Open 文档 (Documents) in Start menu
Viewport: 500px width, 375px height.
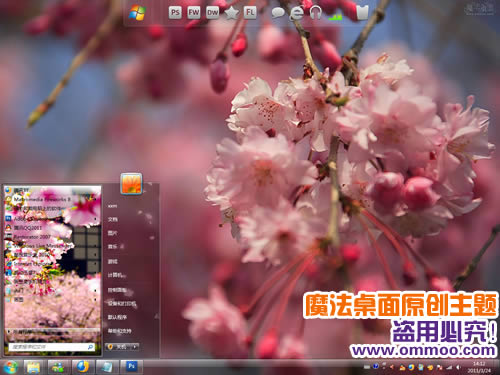click(x=112, y=219)
